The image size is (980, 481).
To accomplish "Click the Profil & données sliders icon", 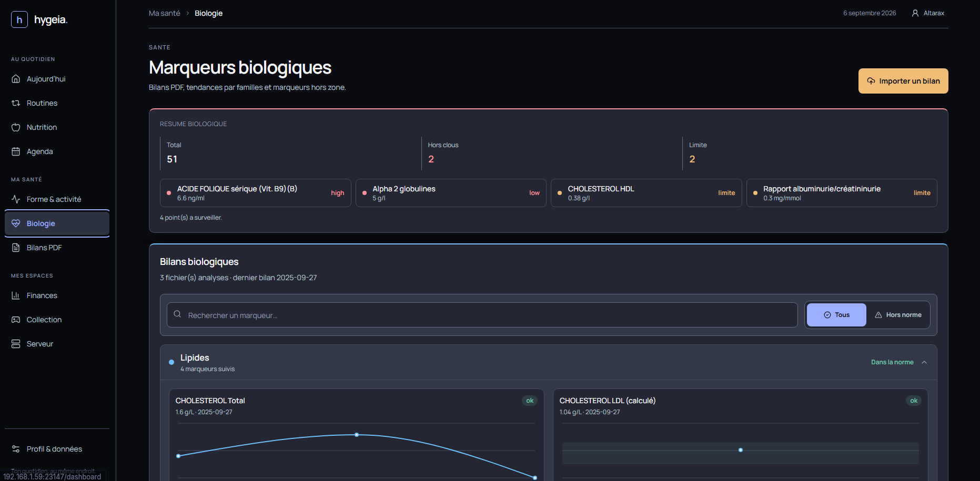I will click(16, 449).
